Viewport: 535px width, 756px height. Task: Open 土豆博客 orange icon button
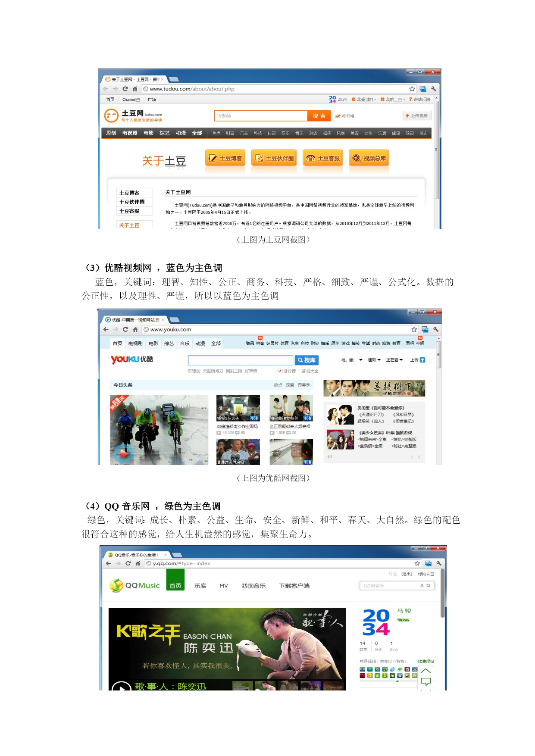click(x=225, y=158)
